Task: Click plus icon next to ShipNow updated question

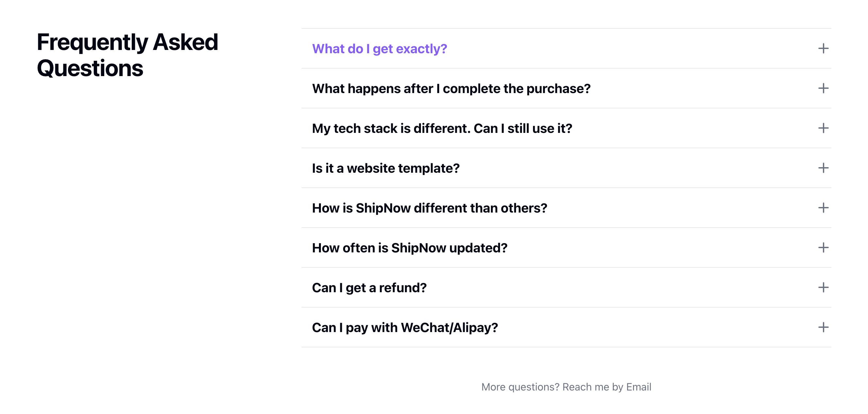Action: coord(823,247)
